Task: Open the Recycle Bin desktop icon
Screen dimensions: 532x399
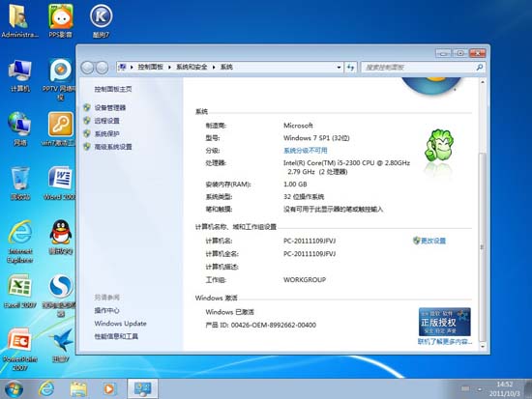Action: click(20, 183)
